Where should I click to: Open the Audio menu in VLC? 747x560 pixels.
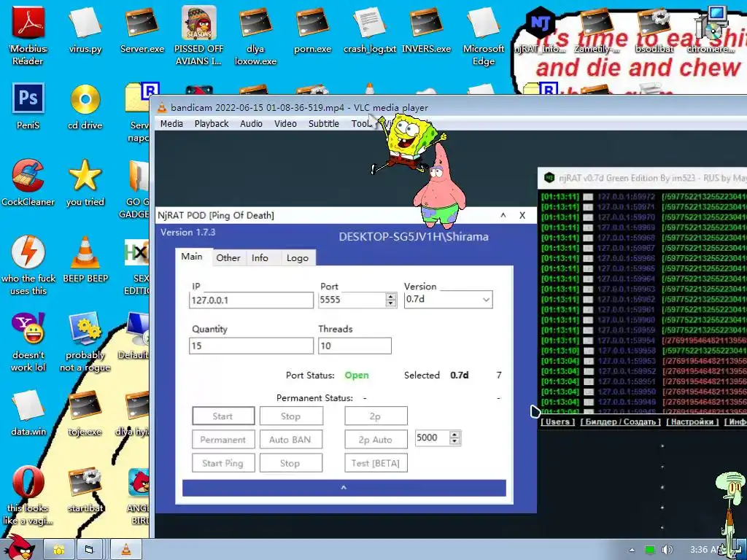[251, 124]
